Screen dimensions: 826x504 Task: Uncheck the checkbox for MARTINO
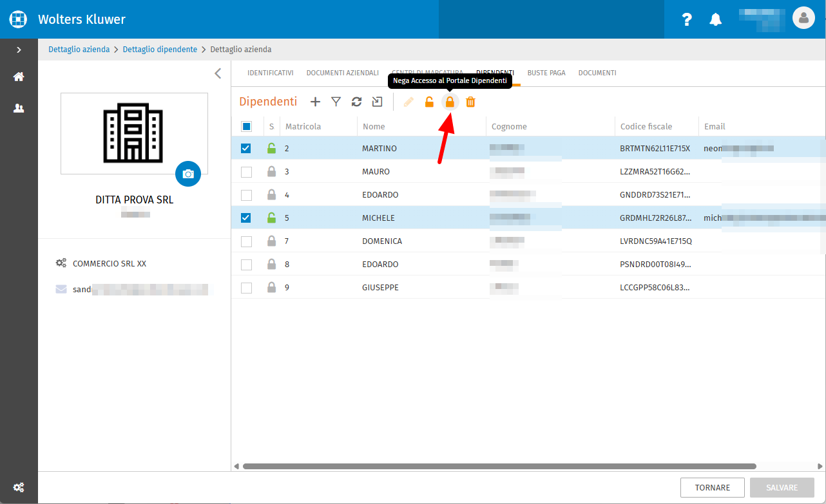point(246,149)
